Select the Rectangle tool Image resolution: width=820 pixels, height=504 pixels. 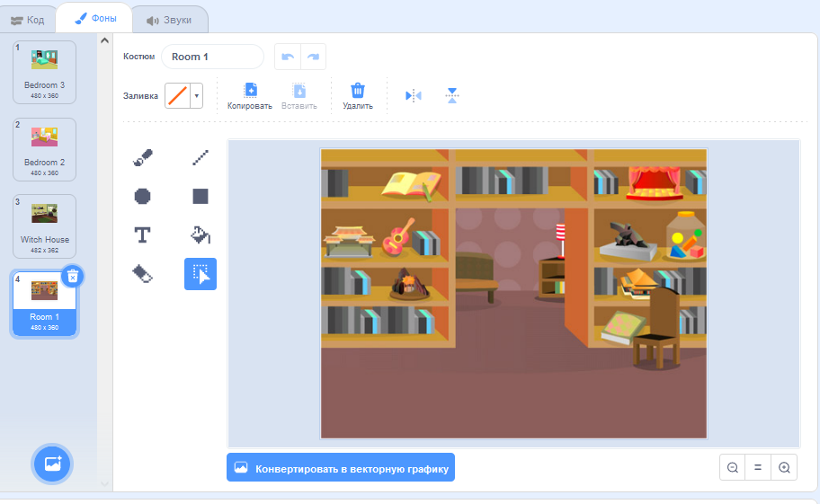coord(201,197)
